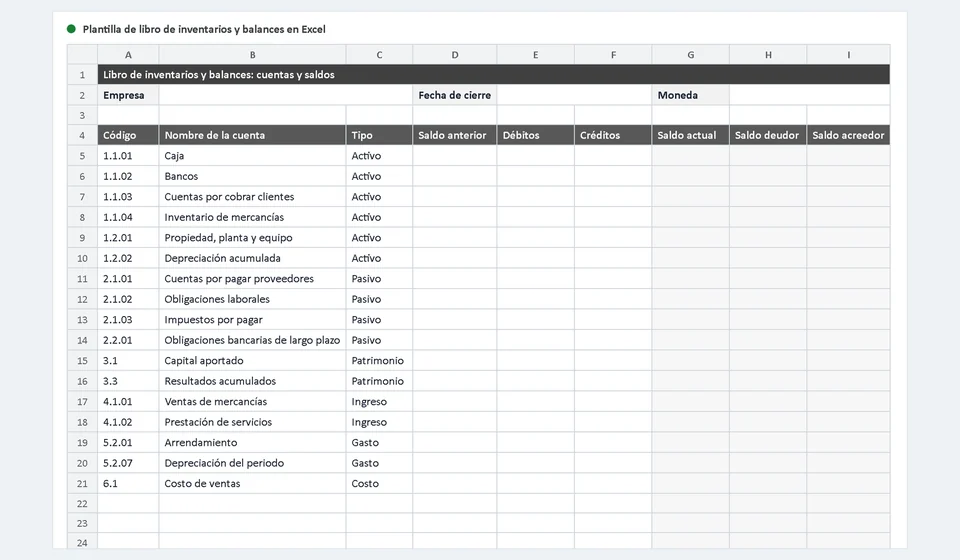
Task: Click the 'Nombre de la cuenta' header cell
Action: 252,135
